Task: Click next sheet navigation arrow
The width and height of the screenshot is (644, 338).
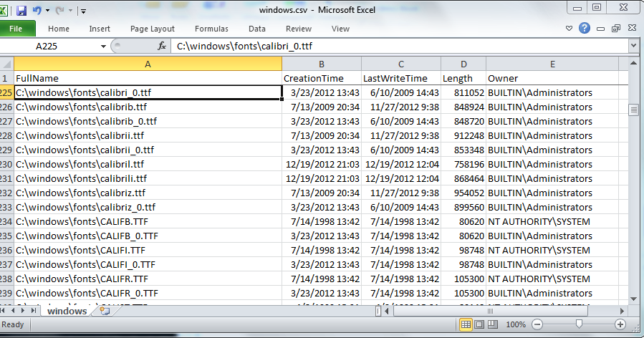Action: (23, 311)
